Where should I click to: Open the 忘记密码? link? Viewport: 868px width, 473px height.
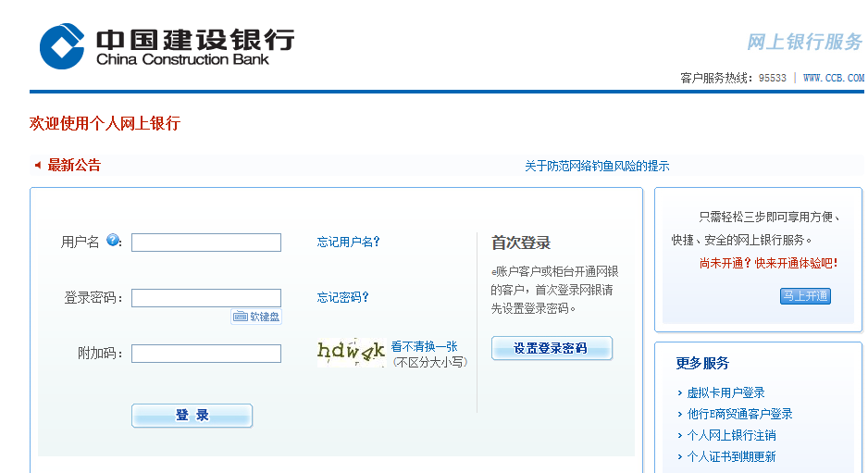[342, 297]
